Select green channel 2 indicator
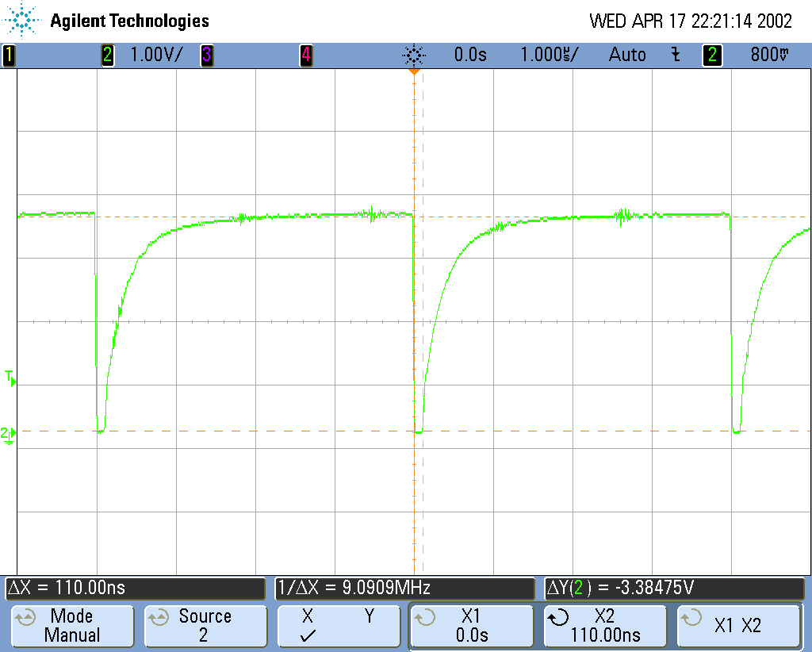This screenshot has width=812, height=652. tap(108, 55)
